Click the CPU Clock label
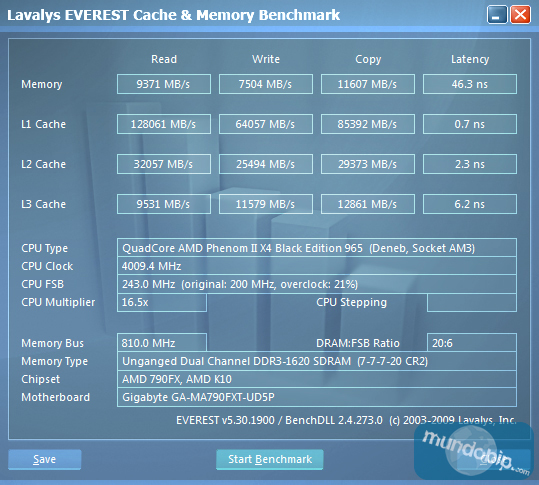Screen dimensions: 539x485 coord(47,266)
